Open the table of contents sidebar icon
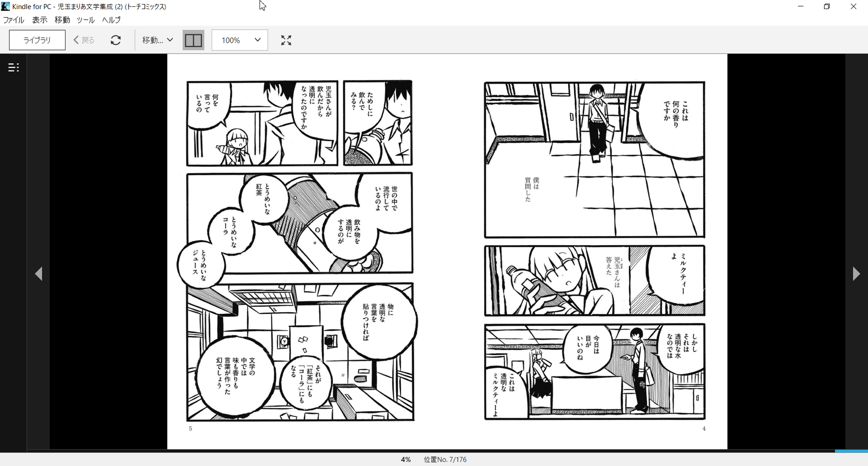Viewport: 868px width, 466px height. 14,67
